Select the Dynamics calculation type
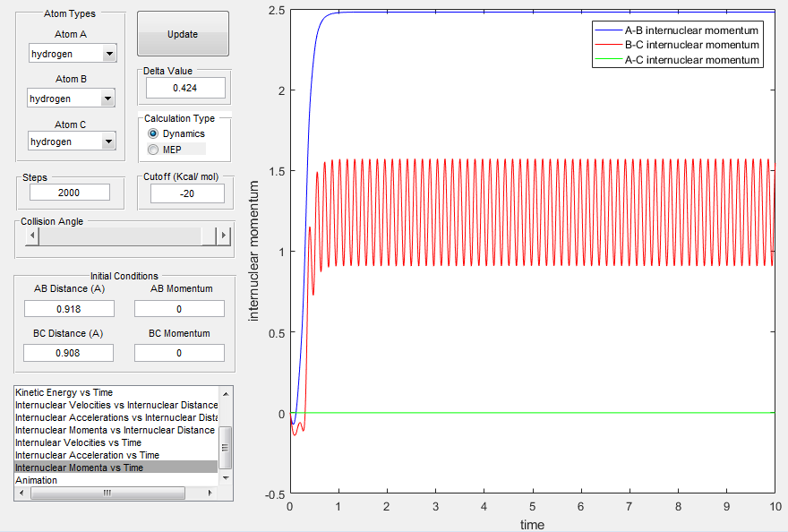Image resolution: width=788 pixels, height=532 pixels. (153, 133)
